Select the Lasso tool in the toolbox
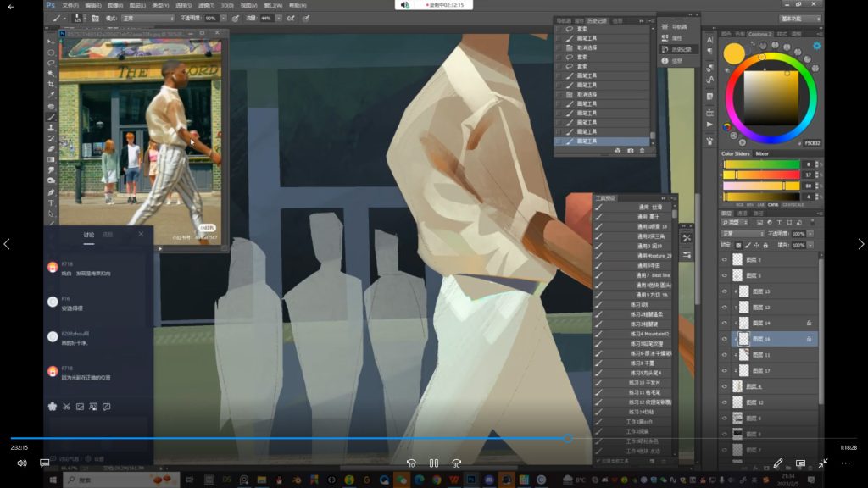The height and width of the screenshot is (488, 868). pyautogui.click(x=51, y=63)
